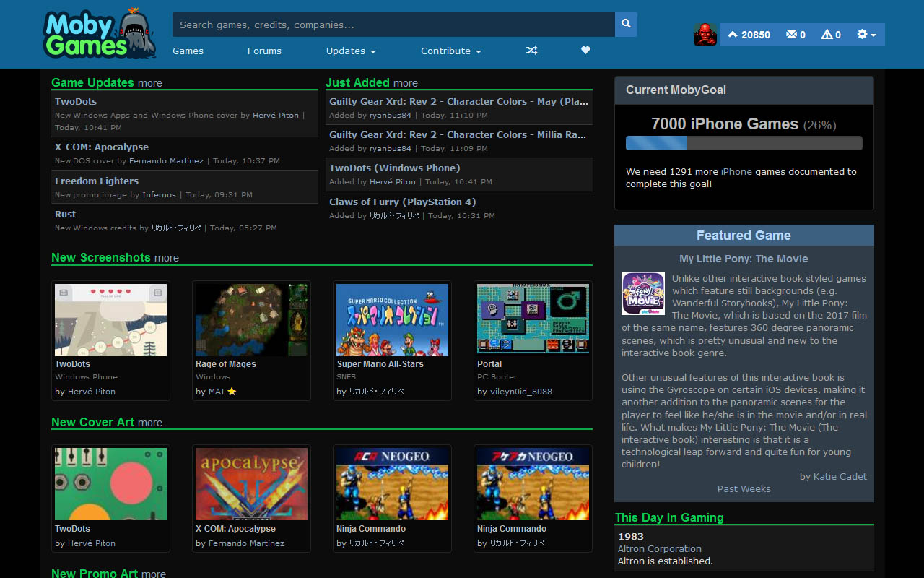This screenshot has width=924, height=578.
Task: Open the TwoDots screenshot thumbnail
Action: tap(110, 319)
